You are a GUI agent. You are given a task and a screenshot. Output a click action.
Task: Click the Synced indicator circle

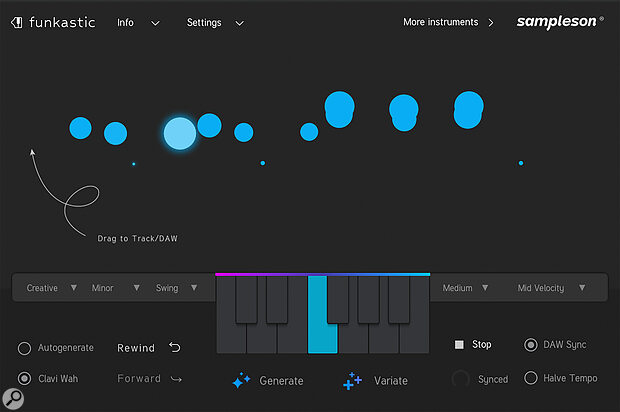pos(460,379)
